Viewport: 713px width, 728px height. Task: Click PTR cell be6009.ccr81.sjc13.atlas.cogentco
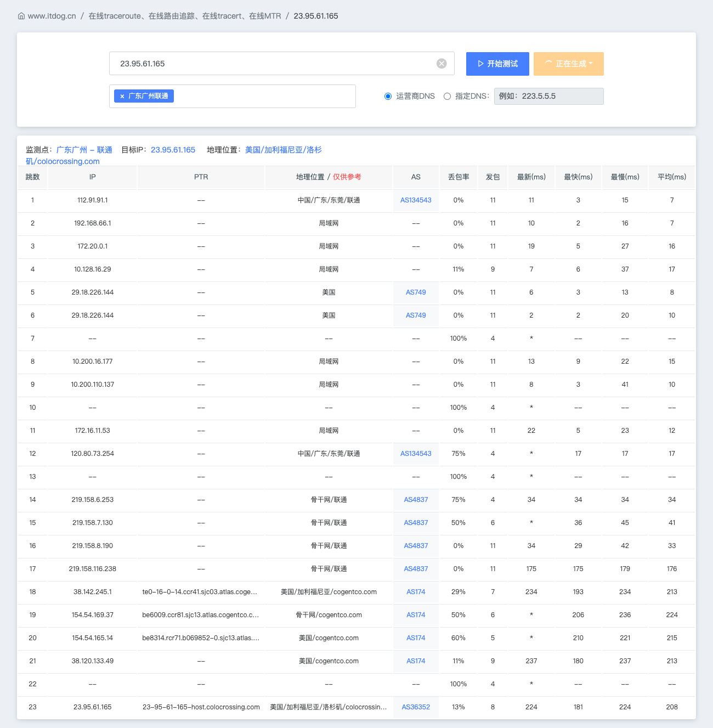201,615
